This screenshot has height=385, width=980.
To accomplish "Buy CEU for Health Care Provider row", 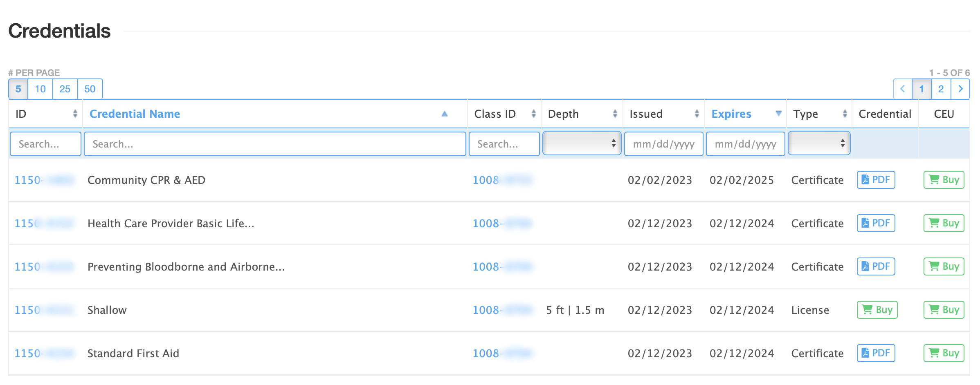I will click(943, 223).
